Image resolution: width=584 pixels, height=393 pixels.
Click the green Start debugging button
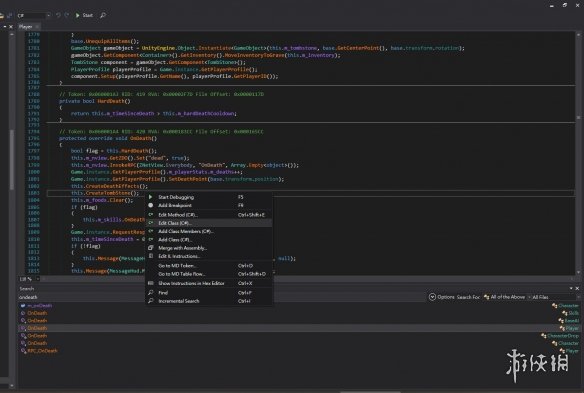[x=85, y=15]
